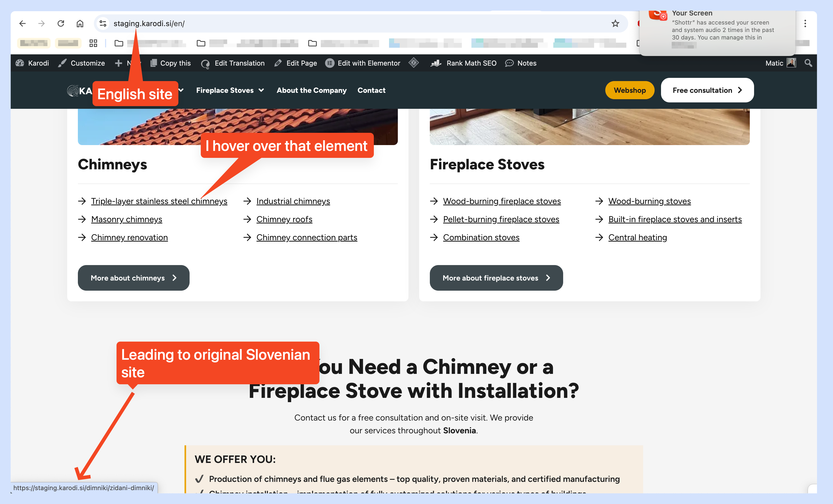Screen dimensions: 833x504
Task: Click the yellow Webshop button
Action: [630, 90]
